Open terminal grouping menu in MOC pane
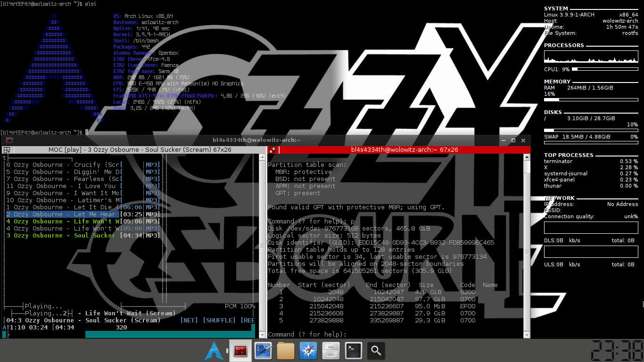The image size is (644, 362). (x=7, y=150)
